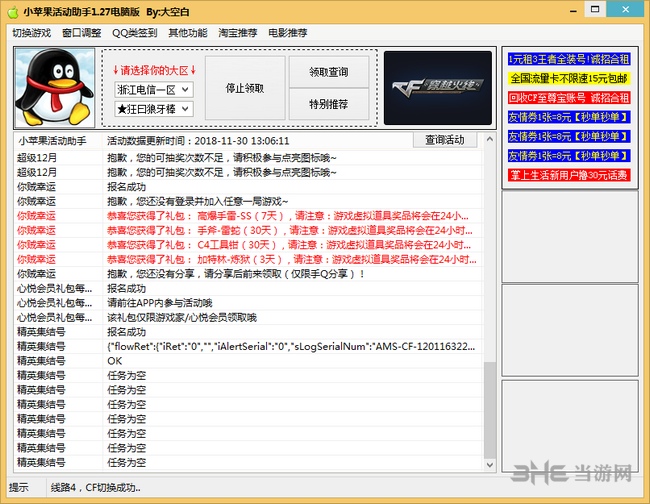This screenshot has height=504, width=650.
Task: Select the red 高爆手雷-SS（7天） reward row
Action: tap(248, 216)
